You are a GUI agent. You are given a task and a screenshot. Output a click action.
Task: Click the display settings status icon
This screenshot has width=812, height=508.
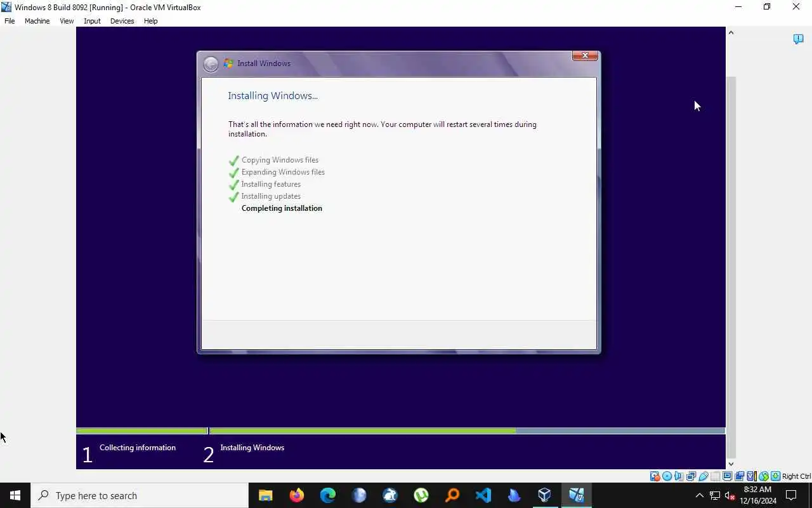pyautogui.click(x=728, y=476)
